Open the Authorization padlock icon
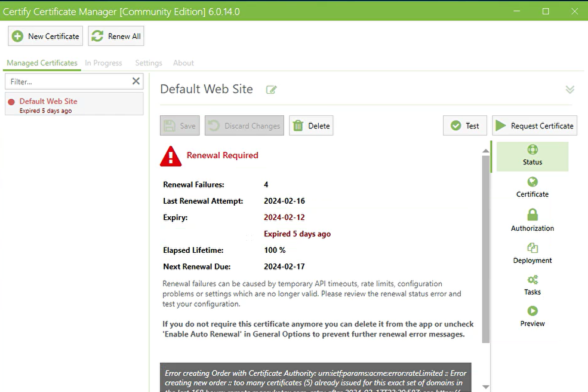Screen dimensions: 588x392 point(532,215)
